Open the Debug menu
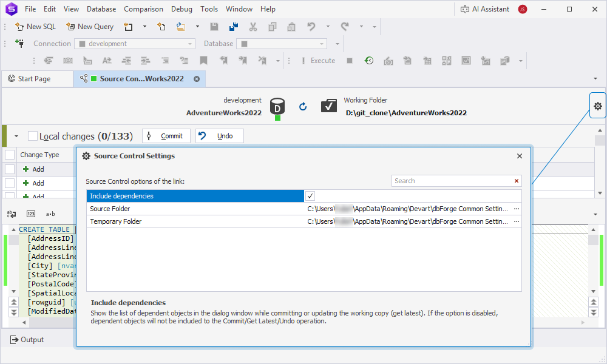 (181, 9)
